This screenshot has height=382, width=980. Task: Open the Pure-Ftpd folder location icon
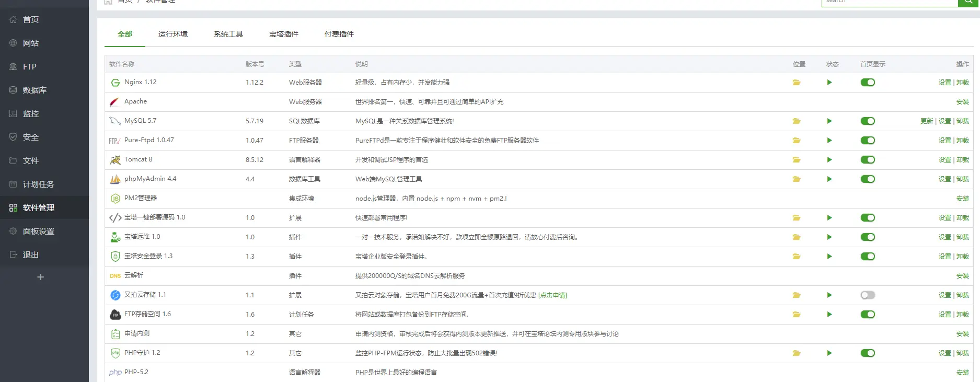797,141
